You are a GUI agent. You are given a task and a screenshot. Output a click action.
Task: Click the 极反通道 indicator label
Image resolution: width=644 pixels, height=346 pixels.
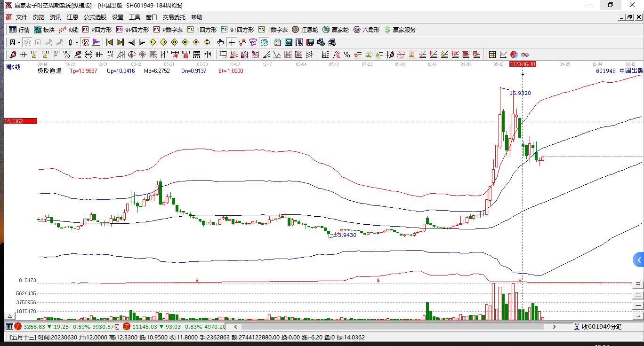(49, 71)
